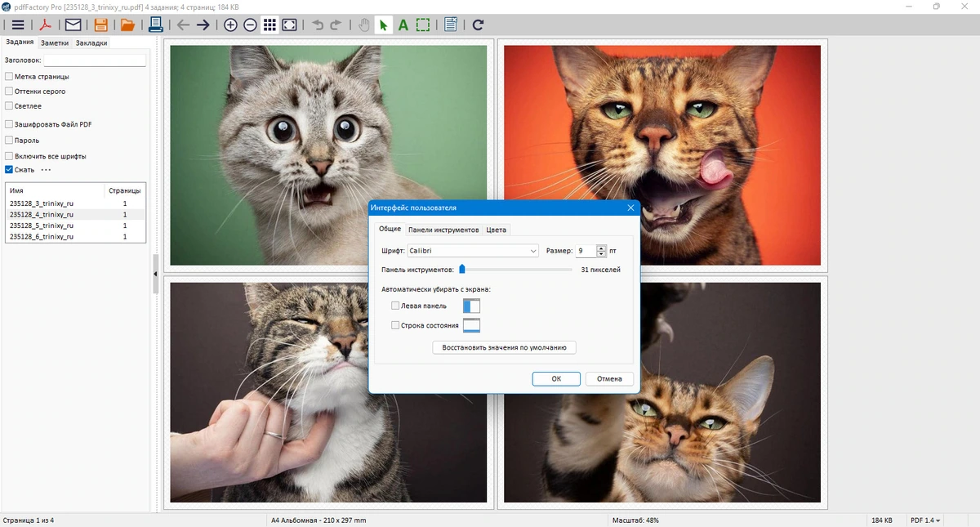The width and height of the screenshot is (980, 527).
Task: Click the 'Отмена' button
Action: pos(609,378)
